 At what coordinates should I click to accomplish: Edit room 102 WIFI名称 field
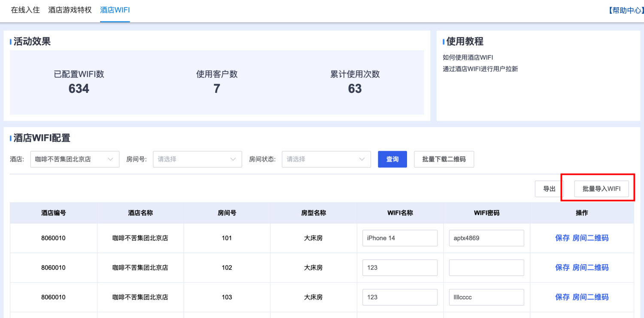[x=400, y=267]
